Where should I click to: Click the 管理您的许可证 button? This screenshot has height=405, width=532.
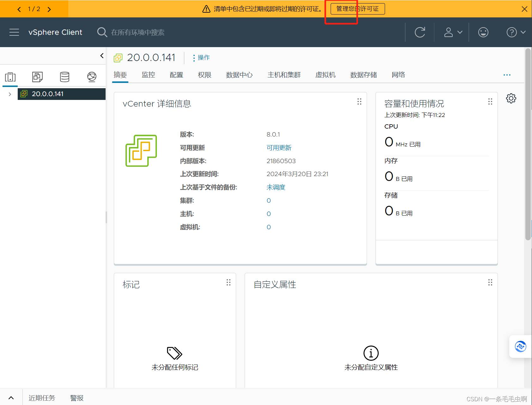tap(358, 9)
